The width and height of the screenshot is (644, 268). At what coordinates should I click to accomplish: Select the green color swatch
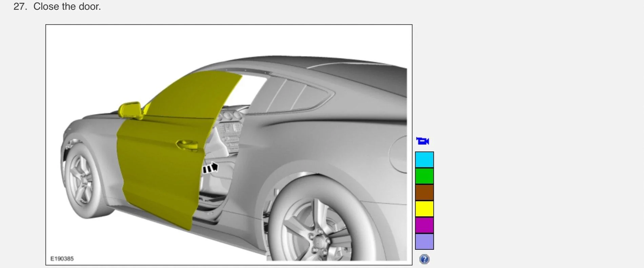click(424, 176)
